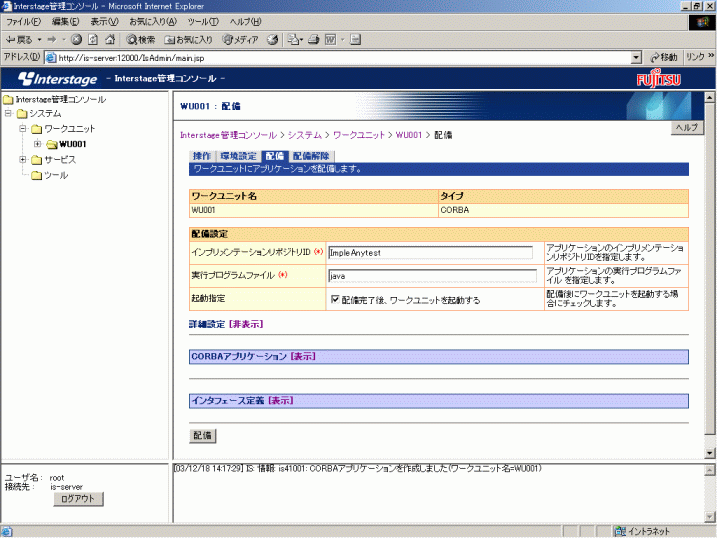Follow the ワークユニット breadcrumb link
This screenshot has width=717, height=538.
[x=359, y=135]
